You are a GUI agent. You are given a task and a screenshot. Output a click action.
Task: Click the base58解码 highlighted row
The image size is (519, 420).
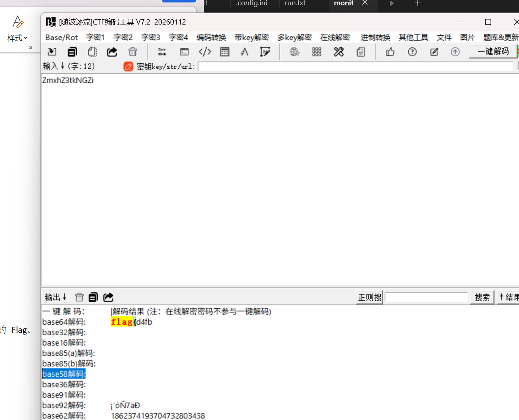click(64, 374)
